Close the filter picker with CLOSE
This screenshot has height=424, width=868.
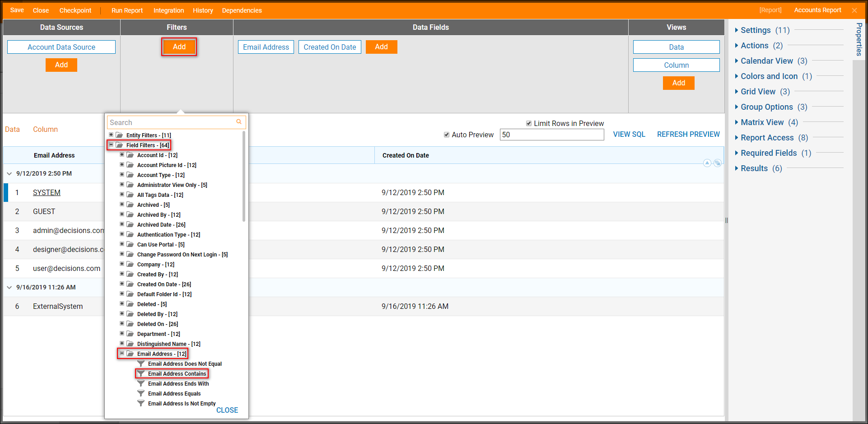point(227,410)
